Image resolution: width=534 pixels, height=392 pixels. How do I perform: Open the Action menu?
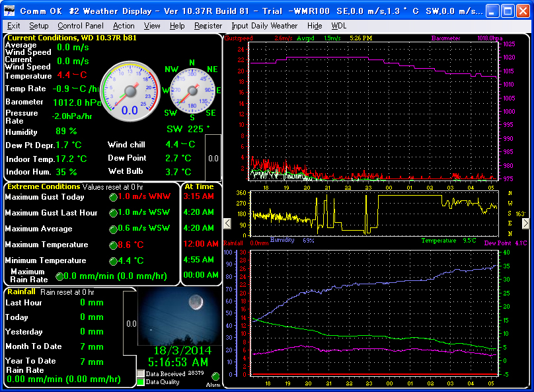point(124,26)
